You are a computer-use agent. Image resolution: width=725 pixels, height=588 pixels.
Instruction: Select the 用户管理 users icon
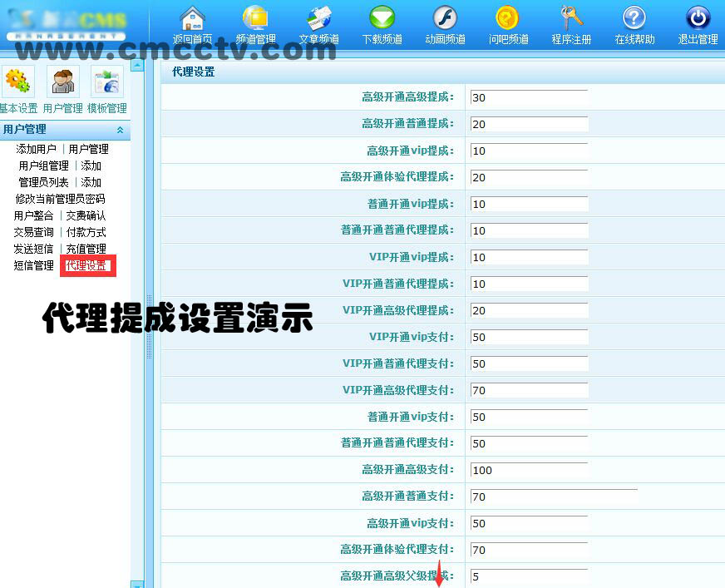click(x=63, y=82)
